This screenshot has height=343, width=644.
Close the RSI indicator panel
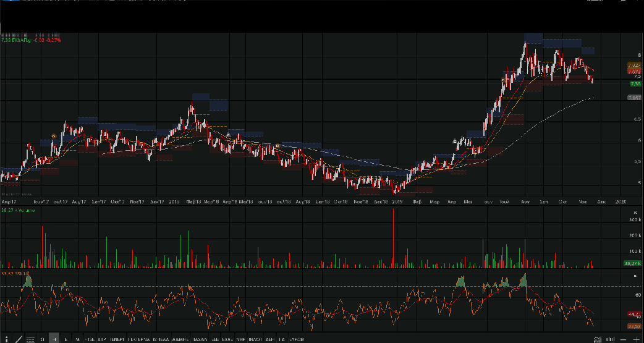[x=635, y=276]
